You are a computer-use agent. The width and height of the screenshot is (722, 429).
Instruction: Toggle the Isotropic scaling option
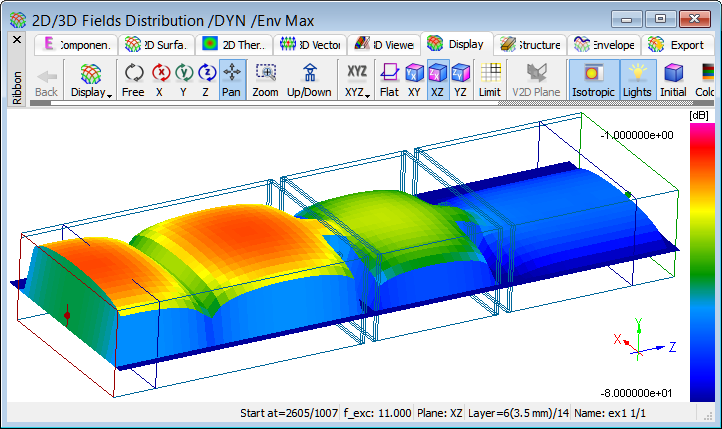click(594, 79)
